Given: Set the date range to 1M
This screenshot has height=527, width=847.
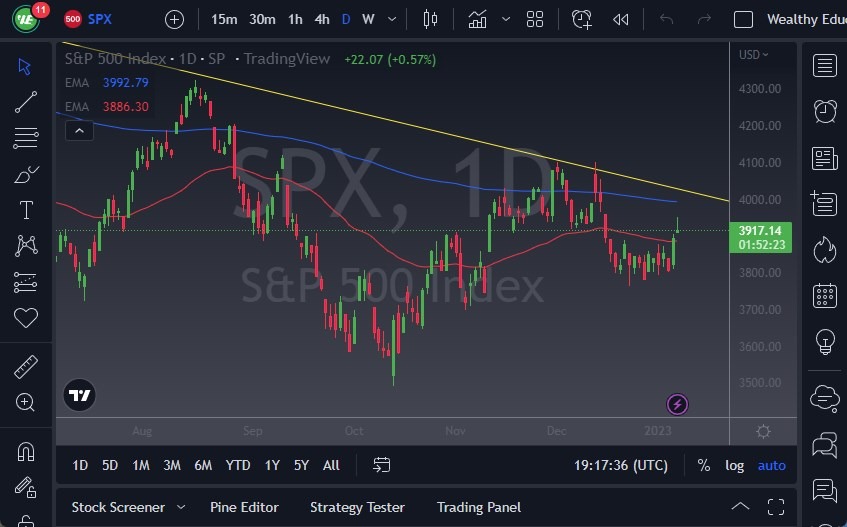Looking at the screenshot, I should click(140, 465).
